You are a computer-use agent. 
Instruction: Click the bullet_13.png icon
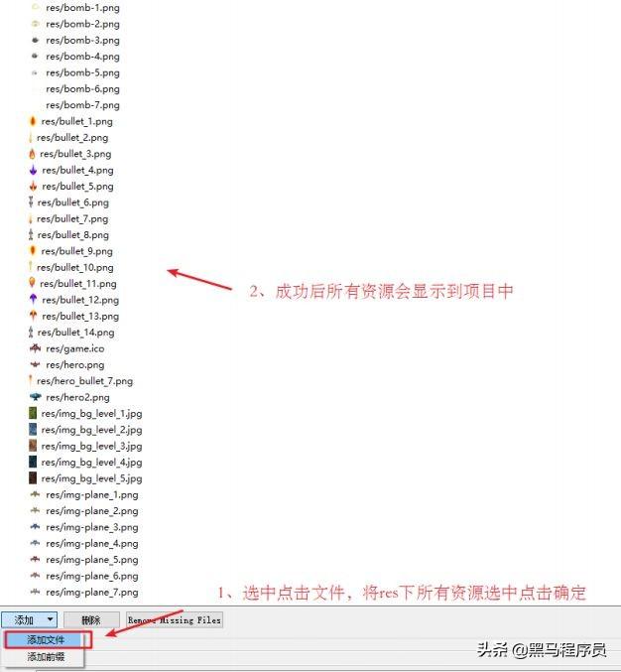pos(33,316)
